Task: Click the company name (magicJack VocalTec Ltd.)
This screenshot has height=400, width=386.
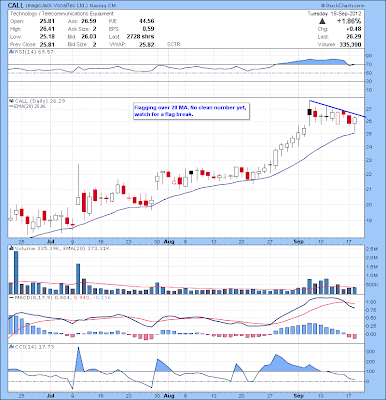Action: tap(57, 6)
